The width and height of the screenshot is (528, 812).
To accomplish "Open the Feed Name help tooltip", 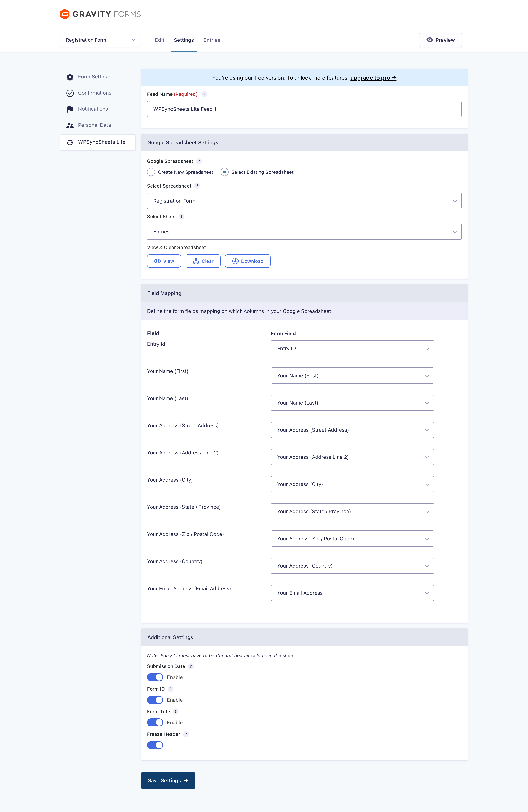I will point(204,94).
